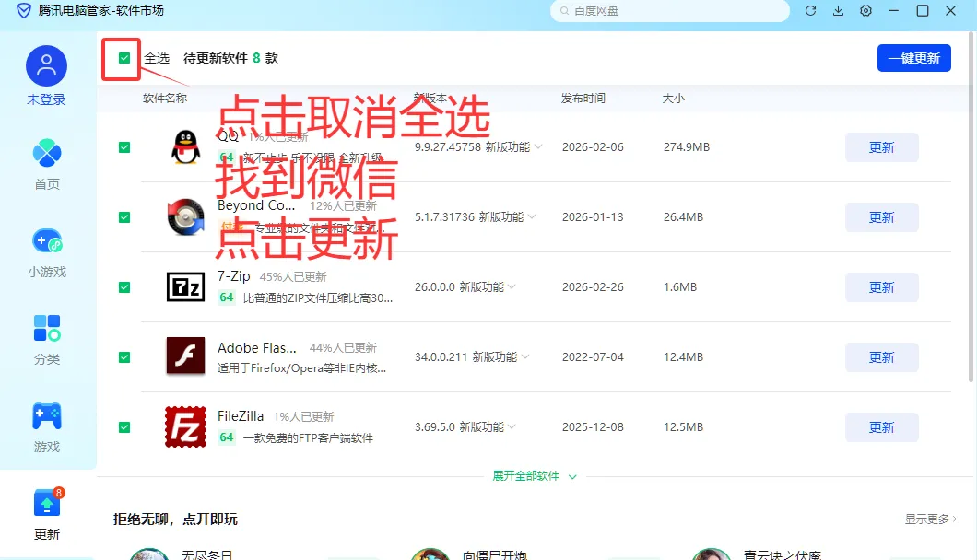This screenshot has height=560, width=977.
Task: Click 拒绝无聊，点开即玩 heading
Action: pyautogui.click(x=175, y=519)
